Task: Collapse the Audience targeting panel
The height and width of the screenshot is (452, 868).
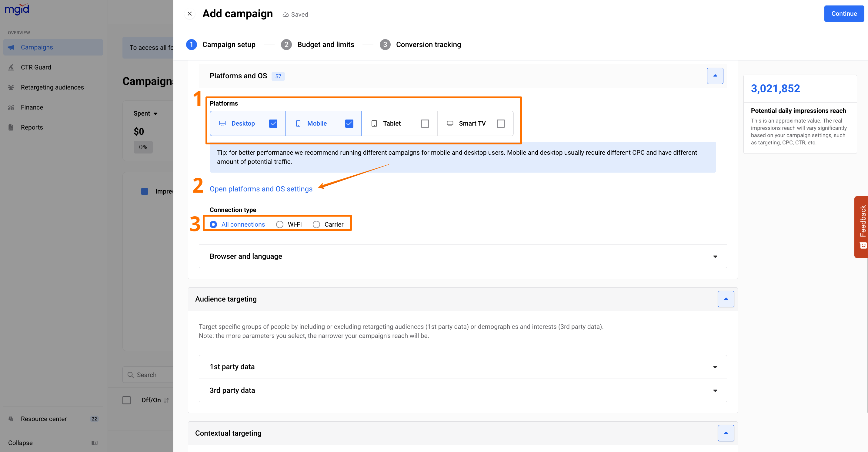Action: tap(726, 299)
